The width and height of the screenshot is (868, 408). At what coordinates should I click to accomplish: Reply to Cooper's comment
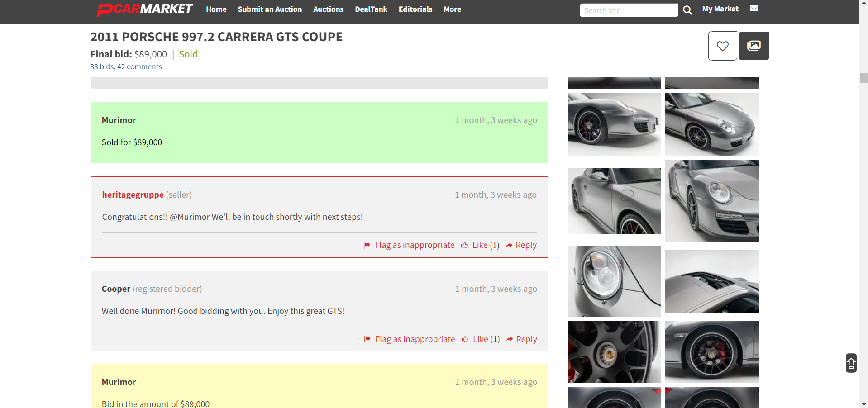point(526,339)
